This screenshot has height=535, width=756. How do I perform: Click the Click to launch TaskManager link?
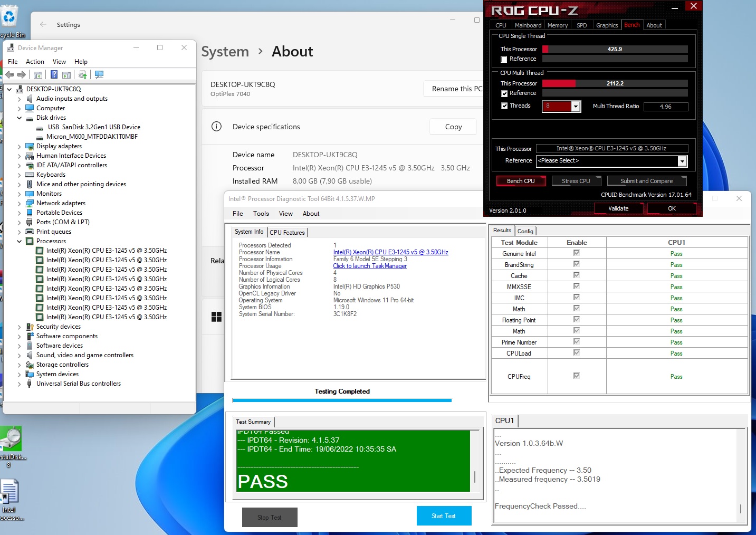pos(370,266)
